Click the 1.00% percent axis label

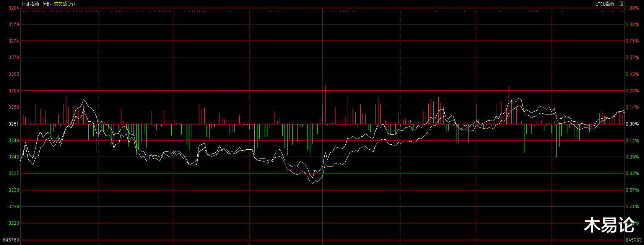tap(632, 8)
